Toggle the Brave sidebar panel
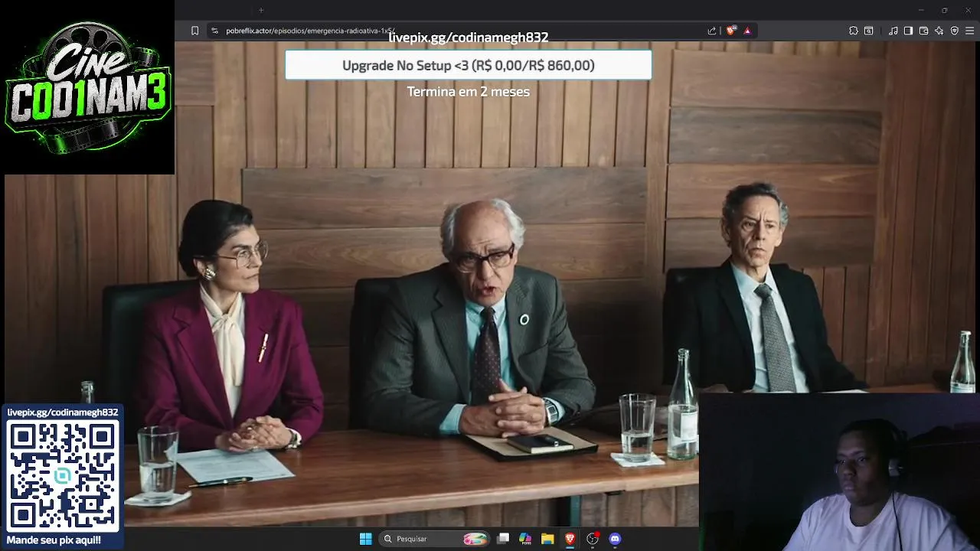980x551 pixels. (908, 31)
